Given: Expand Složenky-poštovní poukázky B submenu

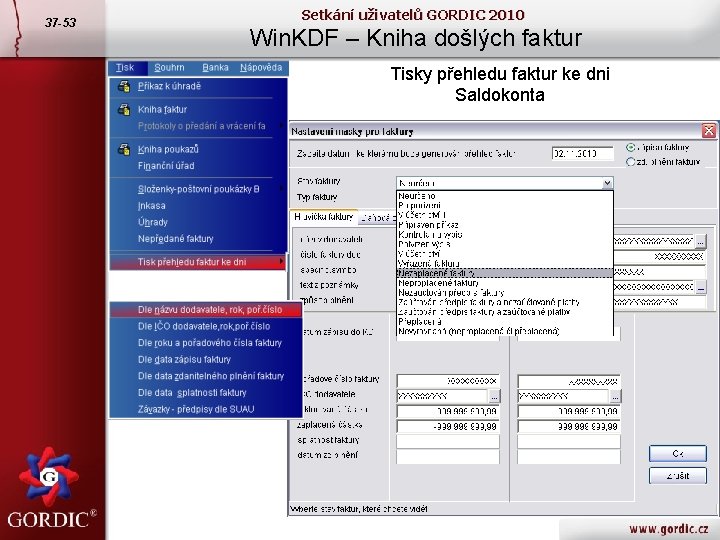Looking at the screenshot, I should pyautogui.click(x=198, y=189).
